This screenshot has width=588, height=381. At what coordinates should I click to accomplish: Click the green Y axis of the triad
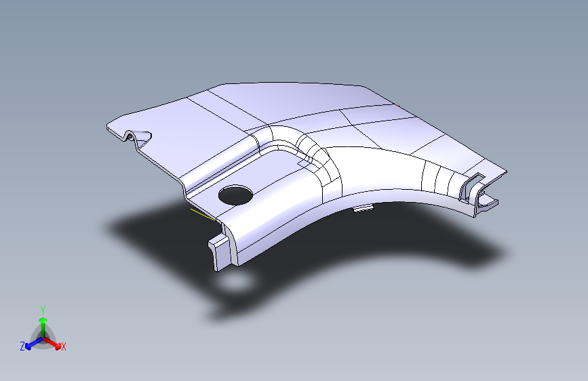[x=43, y=327]
